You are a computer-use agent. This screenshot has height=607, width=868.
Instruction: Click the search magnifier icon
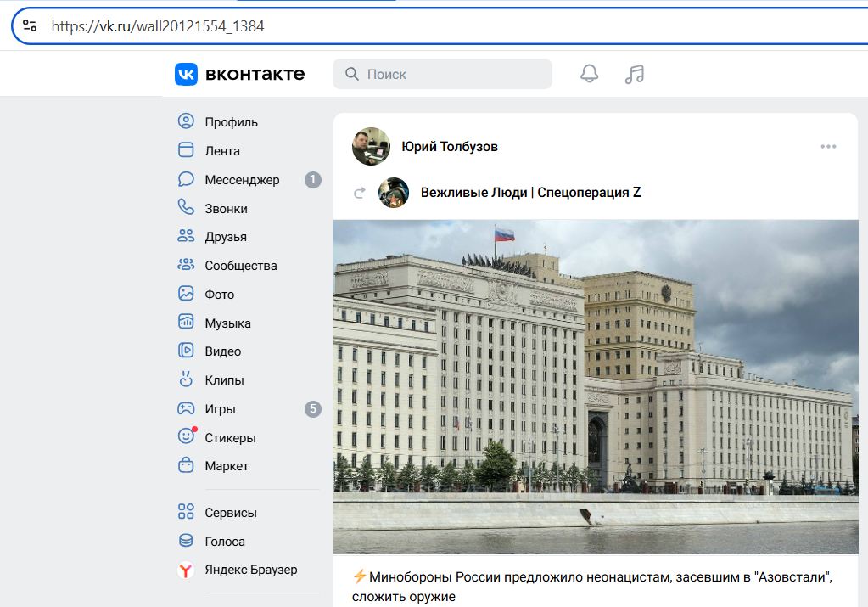[351, 74]
